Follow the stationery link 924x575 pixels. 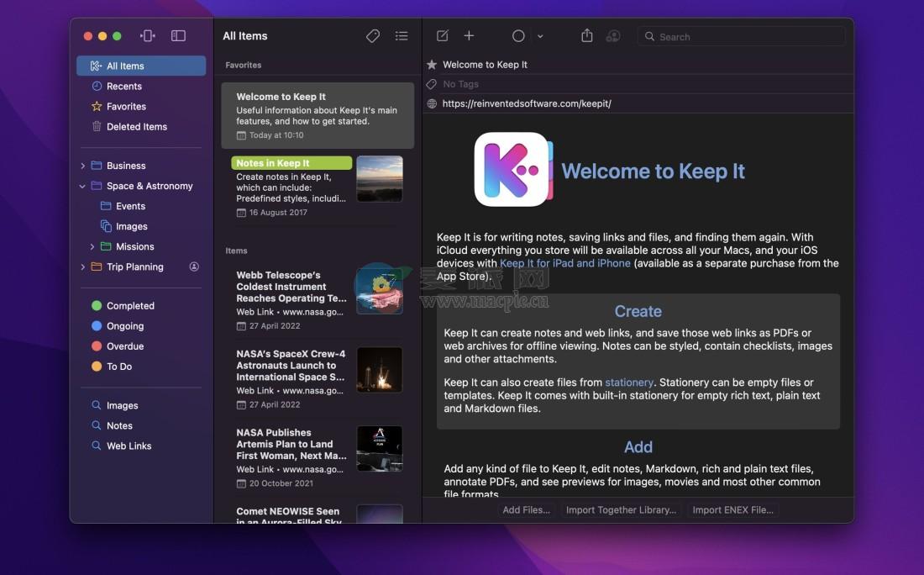click(x=629, y=382)
